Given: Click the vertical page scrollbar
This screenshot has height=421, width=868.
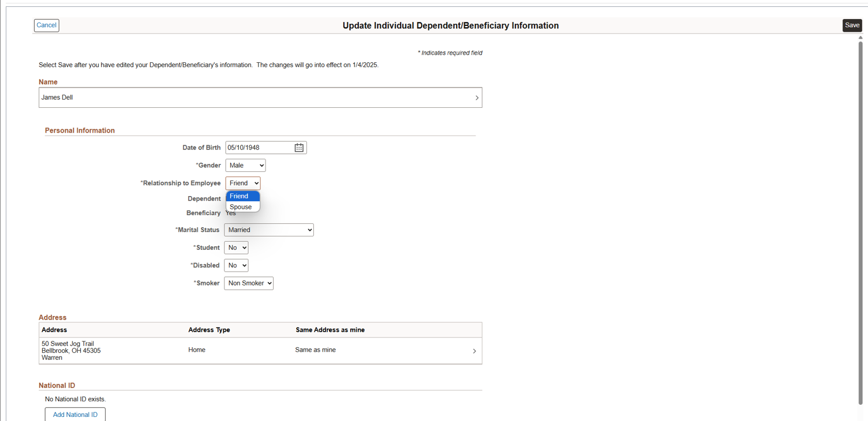Looking at the screenshot, I should [x=860, y=219].
